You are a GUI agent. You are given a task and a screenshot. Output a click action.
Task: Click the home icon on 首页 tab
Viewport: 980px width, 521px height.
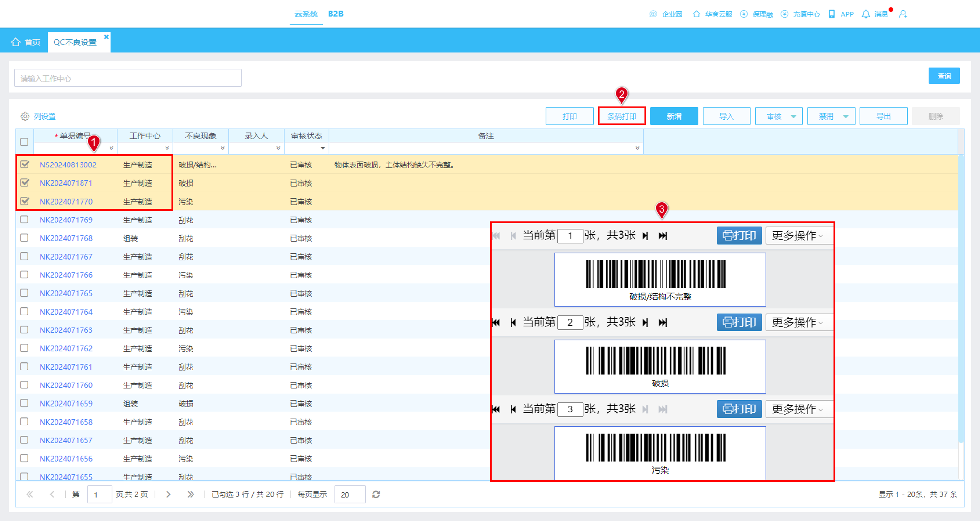tap(16, 42)
